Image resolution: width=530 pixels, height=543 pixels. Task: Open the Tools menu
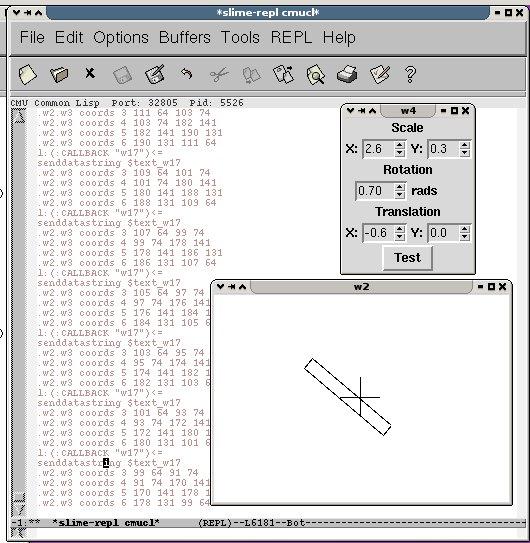tap(240, 37)
